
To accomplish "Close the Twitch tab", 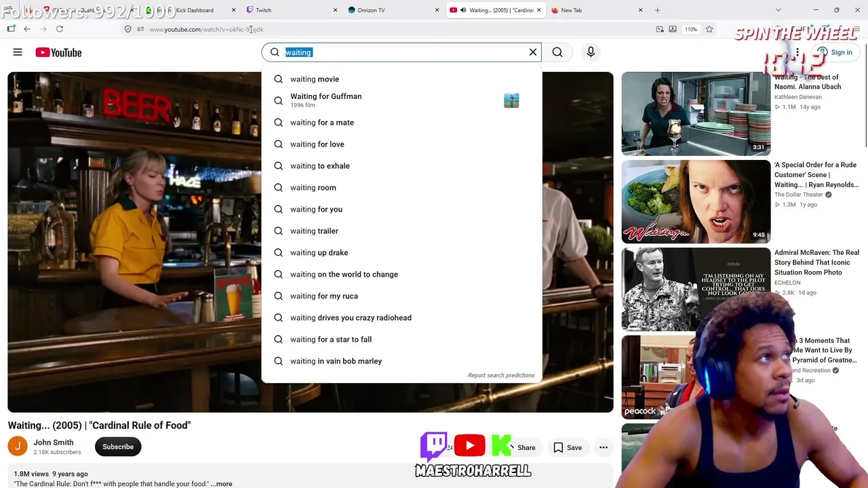I will point(335,10).
